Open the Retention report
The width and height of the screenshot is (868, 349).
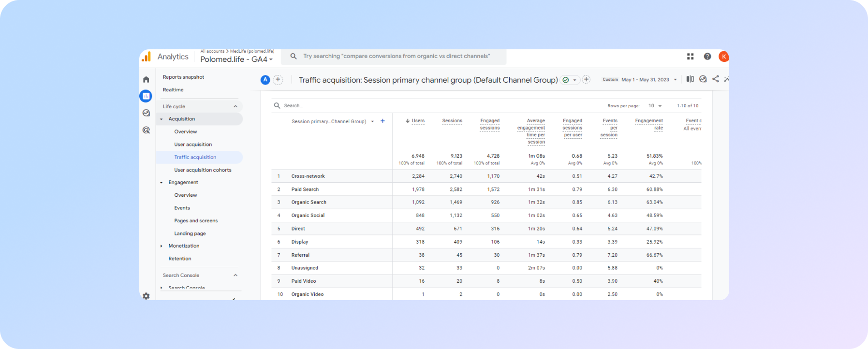(x=180, y=259)
